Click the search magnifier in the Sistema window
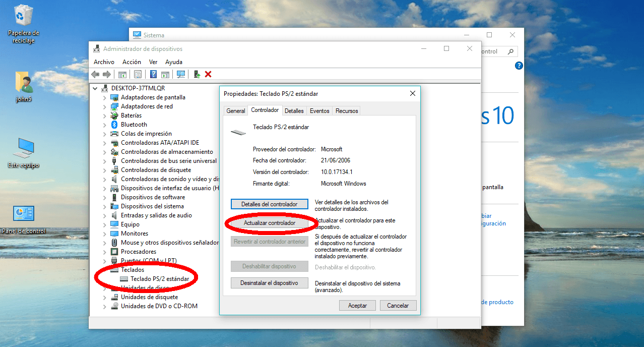 click(x=510, y=51)
